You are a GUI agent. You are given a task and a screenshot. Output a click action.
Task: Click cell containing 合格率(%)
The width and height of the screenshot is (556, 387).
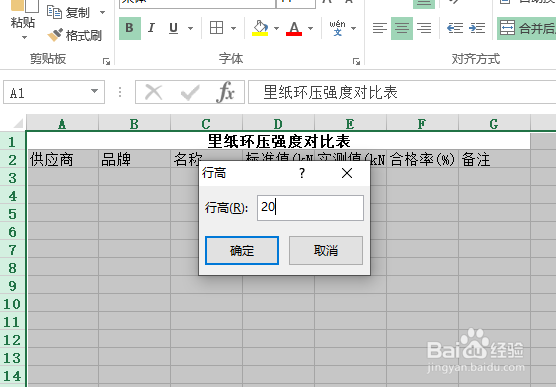[422, 159]
